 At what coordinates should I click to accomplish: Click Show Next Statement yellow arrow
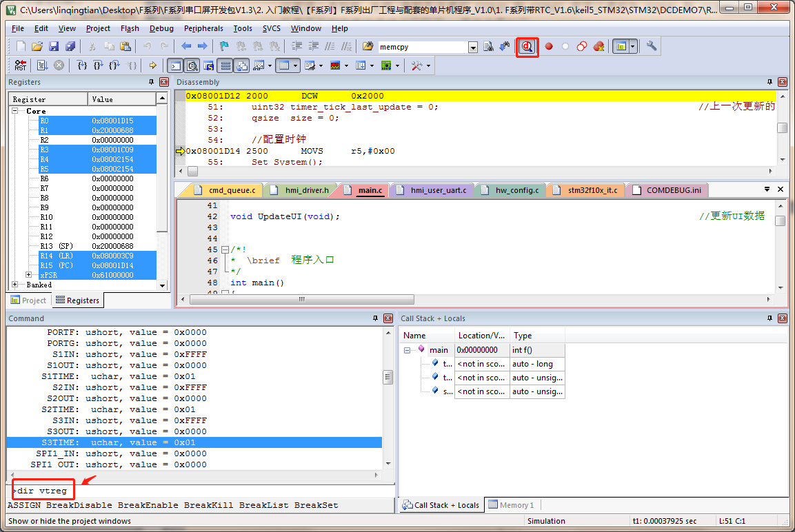153,65
